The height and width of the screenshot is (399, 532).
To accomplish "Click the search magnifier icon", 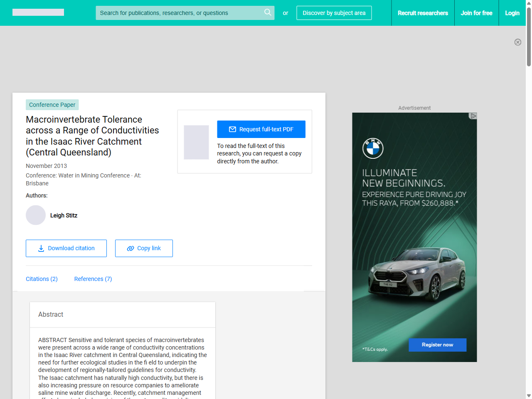I will tap(268, 12).
